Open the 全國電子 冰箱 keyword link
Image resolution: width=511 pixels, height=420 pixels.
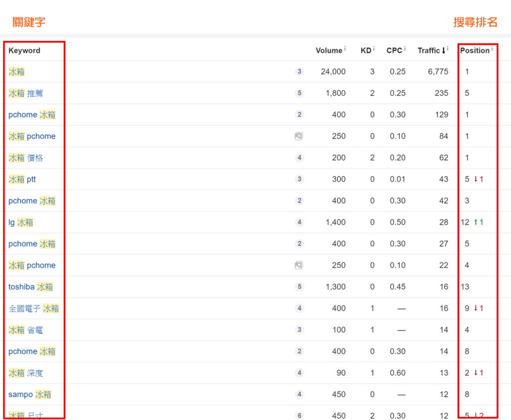click(x=33, y=309)
